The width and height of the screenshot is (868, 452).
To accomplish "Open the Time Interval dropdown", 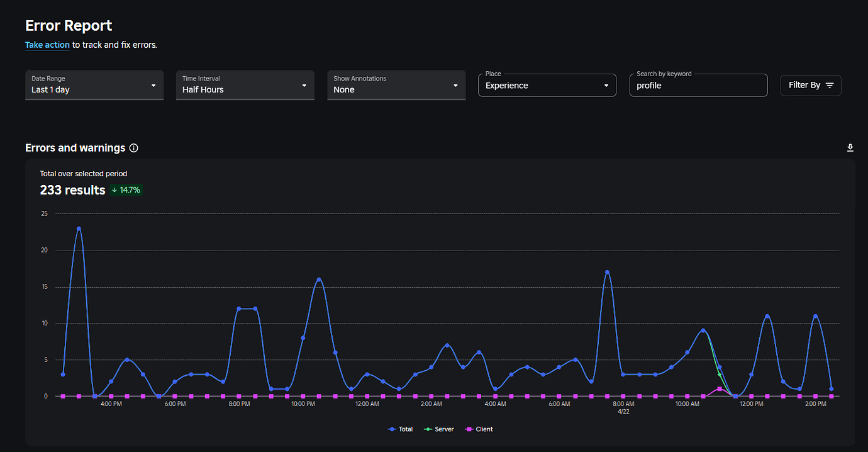I will click(244, 85).
